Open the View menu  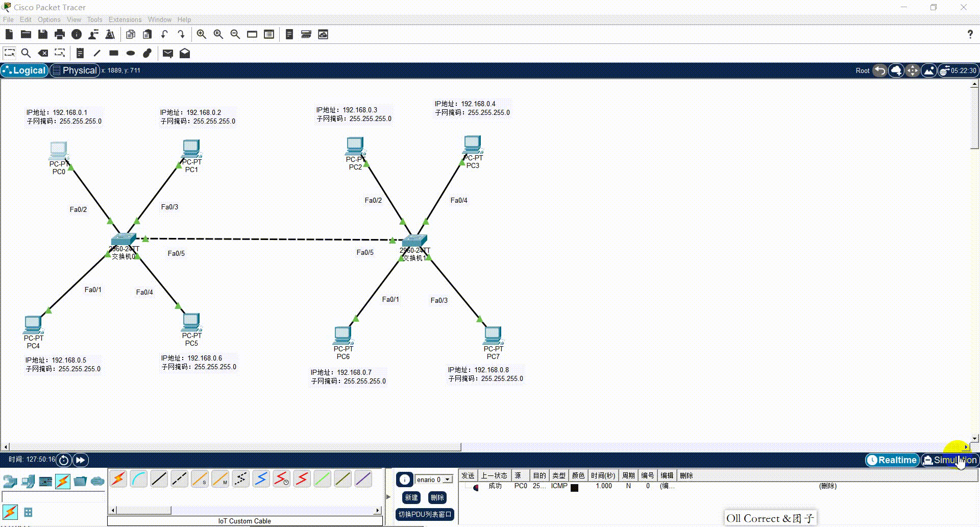click(74, 19)
